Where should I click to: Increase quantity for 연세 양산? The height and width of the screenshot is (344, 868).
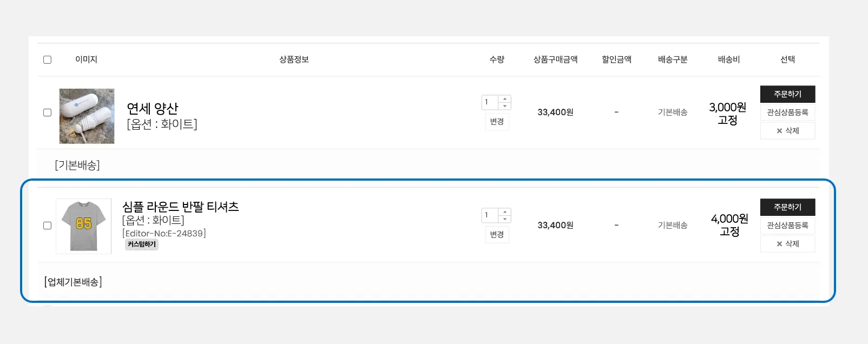505,99
